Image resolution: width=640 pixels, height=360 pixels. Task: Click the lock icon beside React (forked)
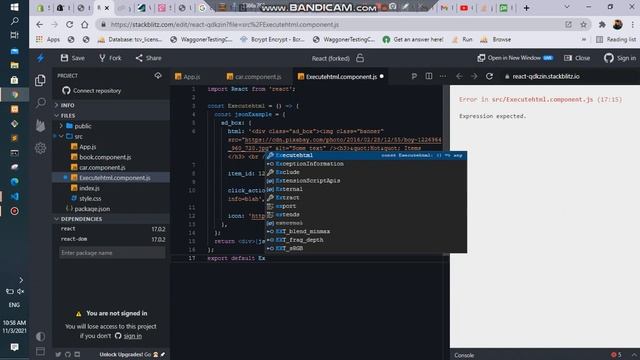pyautogui.click(x=360, y=58)
